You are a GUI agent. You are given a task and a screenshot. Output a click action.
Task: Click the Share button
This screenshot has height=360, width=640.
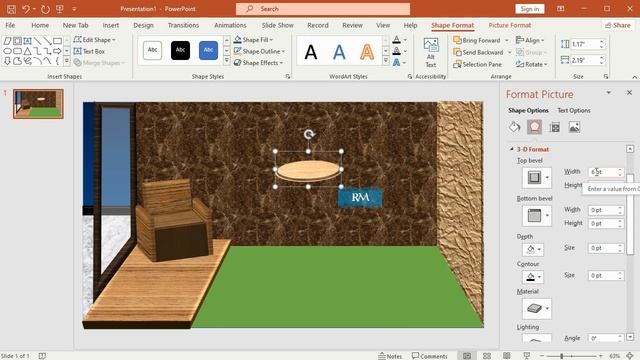click(618, 25)
